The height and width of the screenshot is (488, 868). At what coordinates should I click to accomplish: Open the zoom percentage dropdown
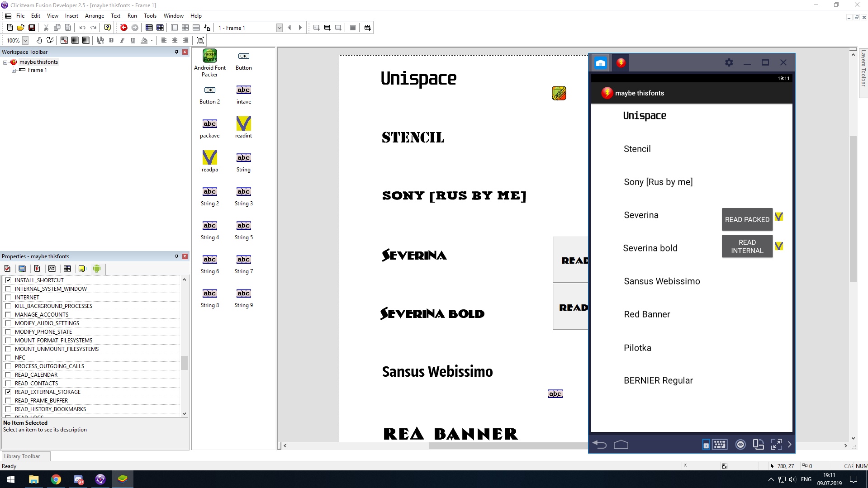coord(25,40)
